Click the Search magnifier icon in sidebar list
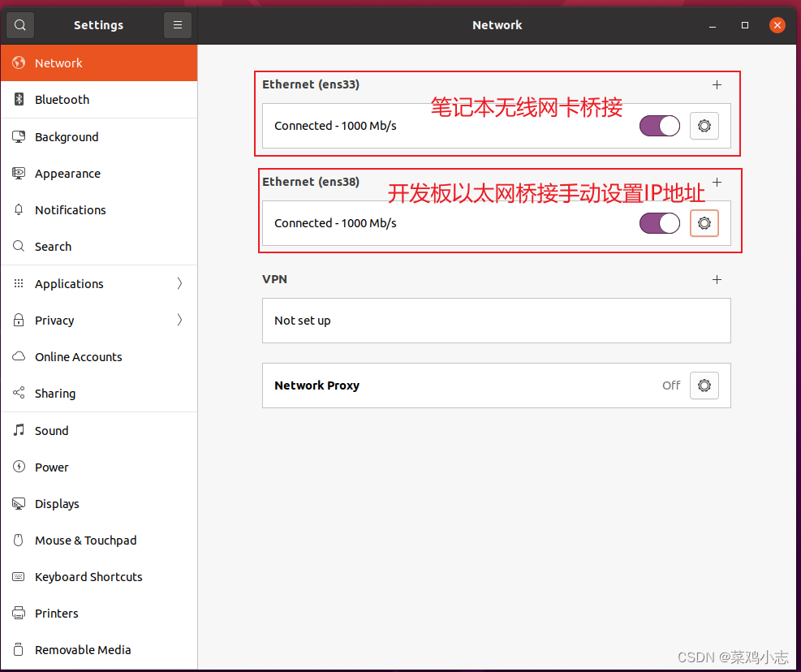 19,246
